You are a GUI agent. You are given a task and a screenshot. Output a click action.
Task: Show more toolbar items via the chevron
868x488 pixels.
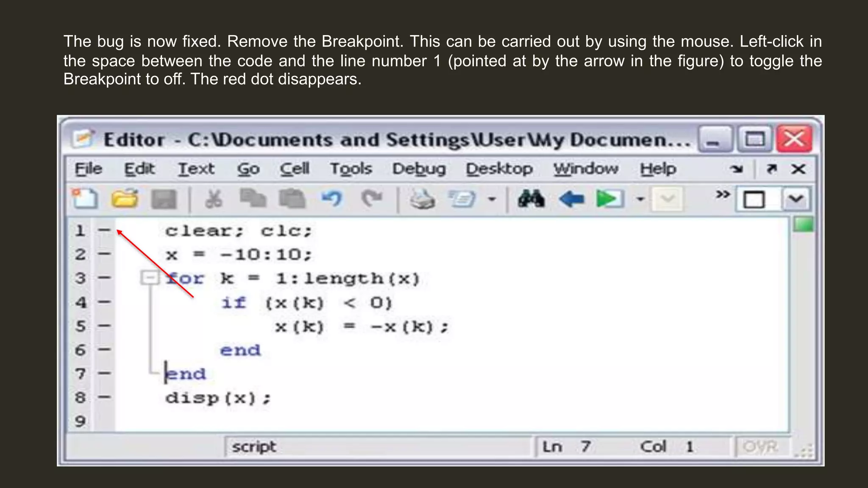(723, 194)
